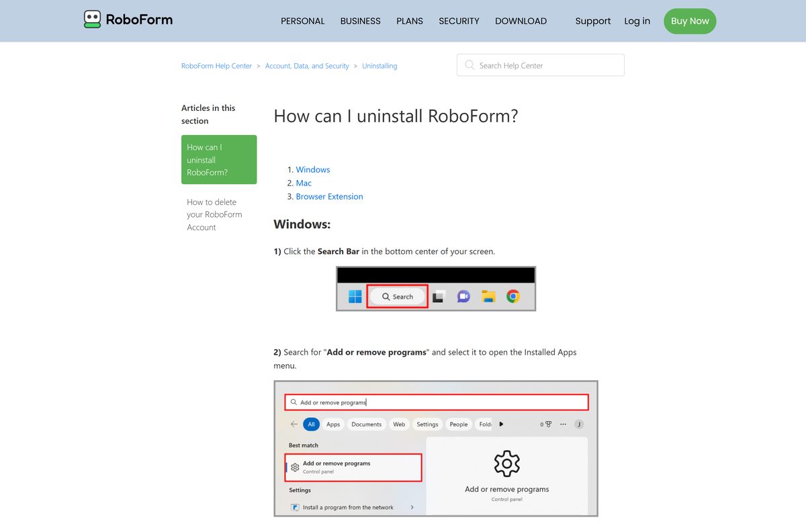
Task: Open the PERSONAL menu
Action: 302,21
